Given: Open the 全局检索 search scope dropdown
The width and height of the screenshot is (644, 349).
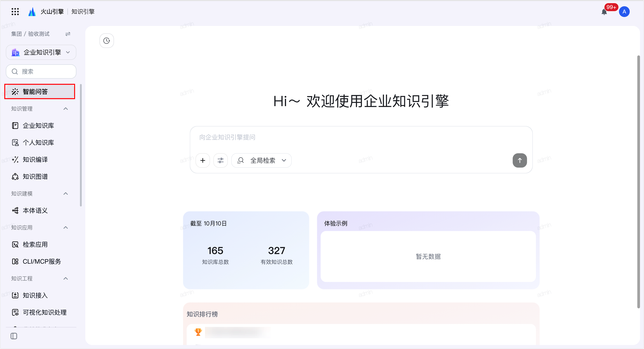Looking at the screenshot, I should [x=261, y=160].
